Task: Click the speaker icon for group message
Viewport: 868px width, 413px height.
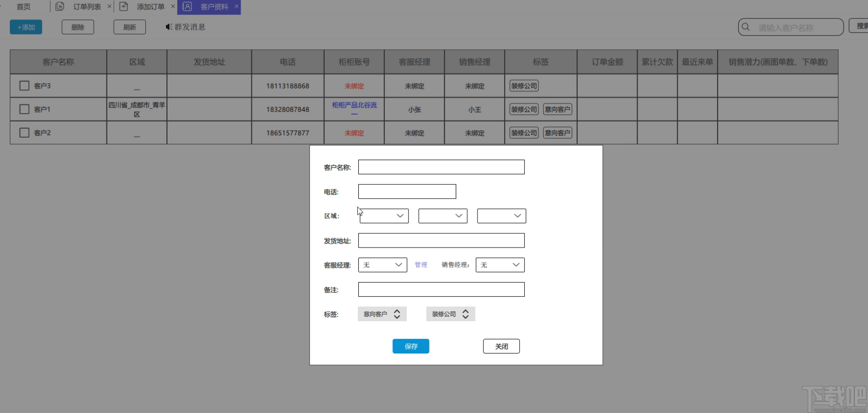Action: click(x=169, y=27)
